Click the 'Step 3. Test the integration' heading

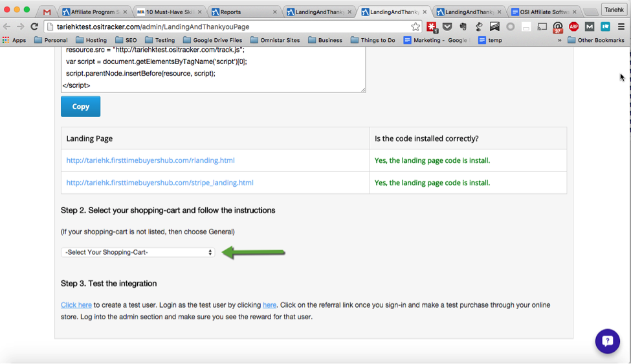click(x=109, y=284)
